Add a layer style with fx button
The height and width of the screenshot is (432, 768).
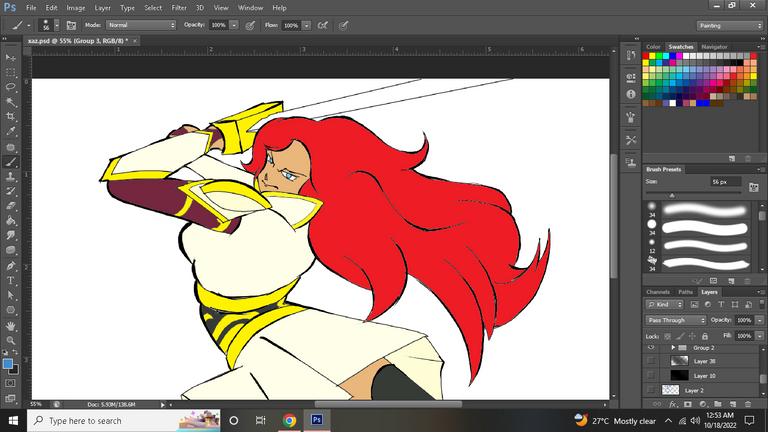(x=673, y=405)
